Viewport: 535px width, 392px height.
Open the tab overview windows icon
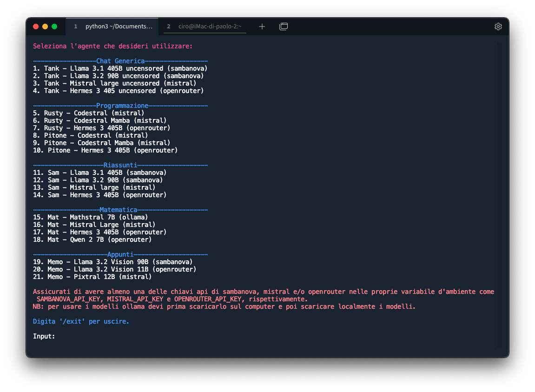click(283, 27)
